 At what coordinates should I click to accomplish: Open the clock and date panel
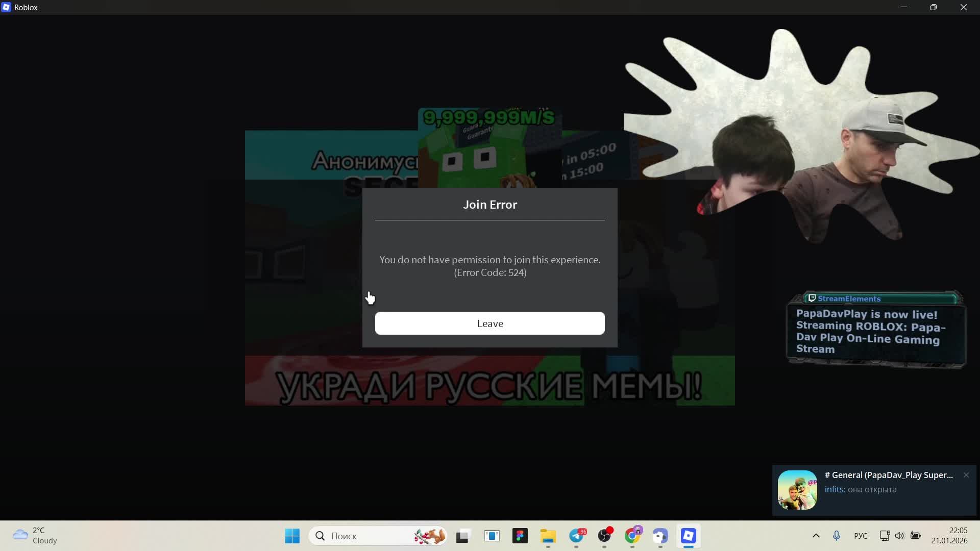tap(949, 536)
